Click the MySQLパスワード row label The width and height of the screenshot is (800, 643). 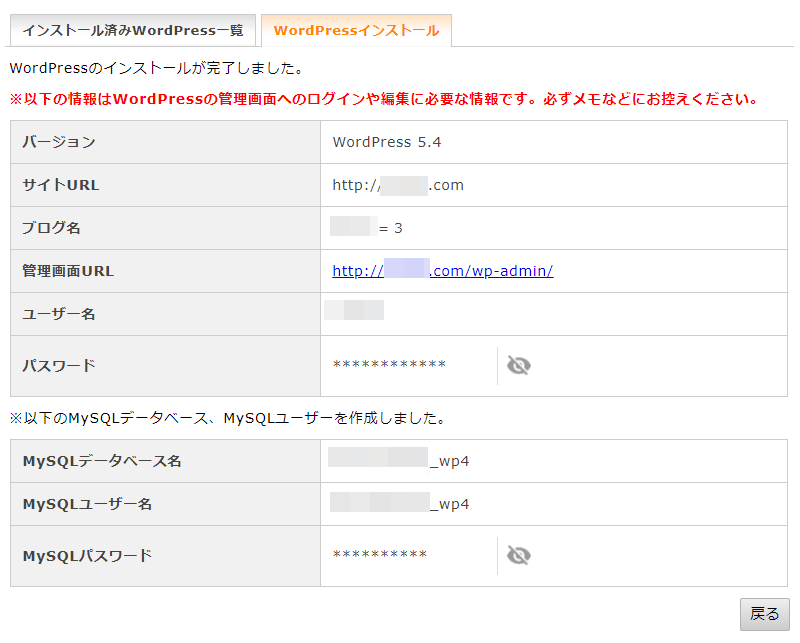(x=87, y=556)
